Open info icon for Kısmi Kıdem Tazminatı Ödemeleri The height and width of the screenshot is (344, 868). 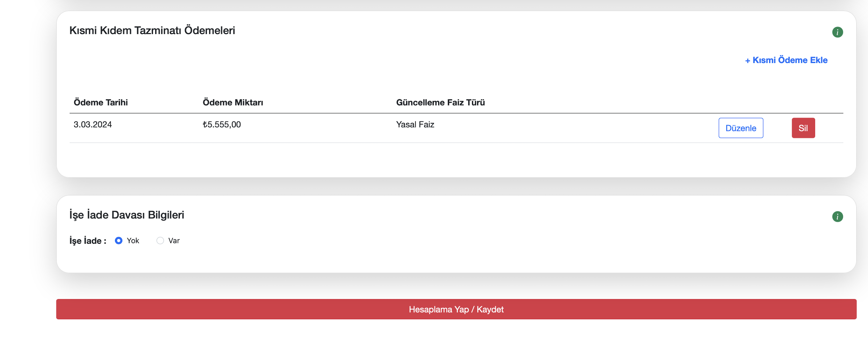tap(837, 32)
